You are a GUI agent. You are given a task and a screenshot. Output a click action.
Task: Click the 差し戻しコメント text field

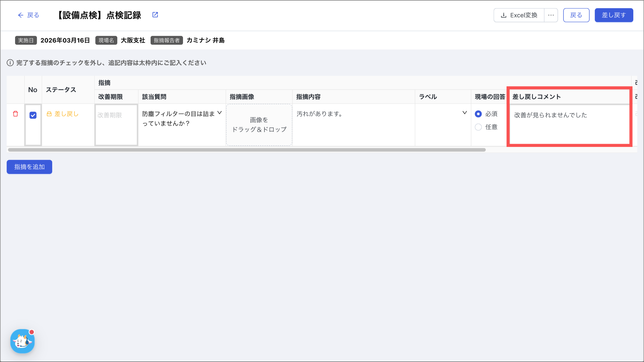tap(569, 125)
